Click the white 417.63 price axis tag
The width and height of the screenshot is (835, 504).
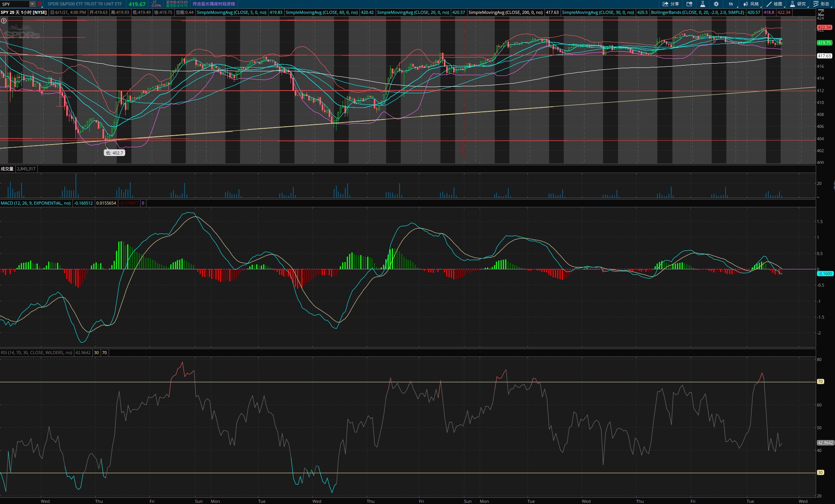[x=824, y=56]
